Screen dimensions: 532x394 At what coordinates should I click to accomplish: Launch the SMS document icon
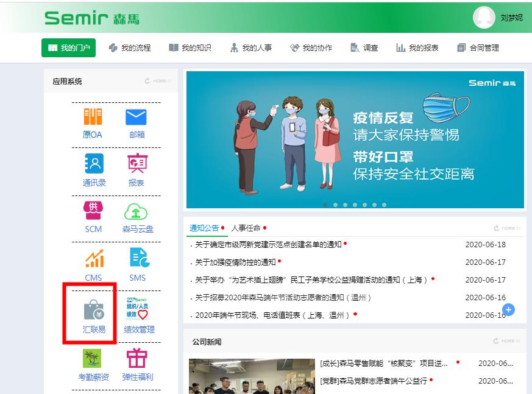click(x=140, y=258)
